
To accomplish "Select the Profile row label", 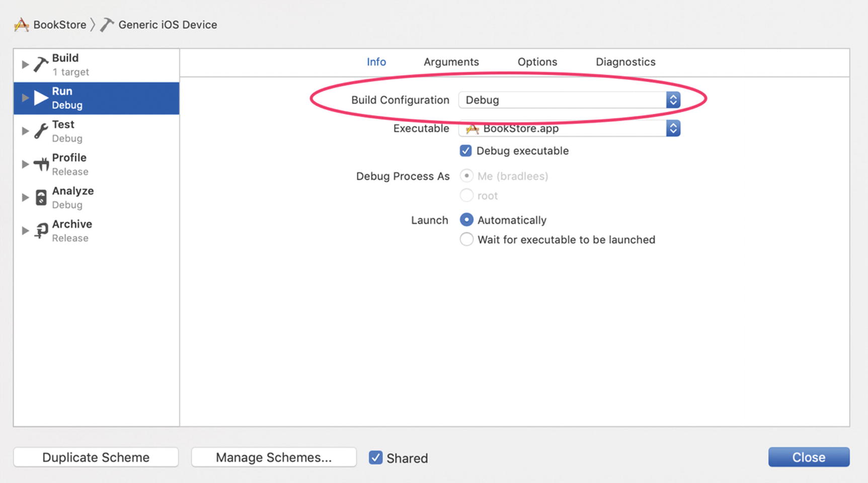I will point(69,157).
